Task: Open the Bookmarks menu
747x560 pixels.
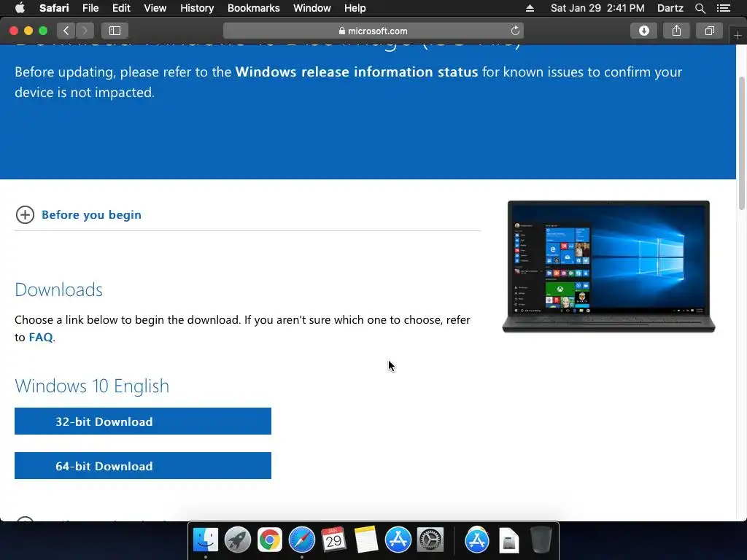Action: pos(253,8)
